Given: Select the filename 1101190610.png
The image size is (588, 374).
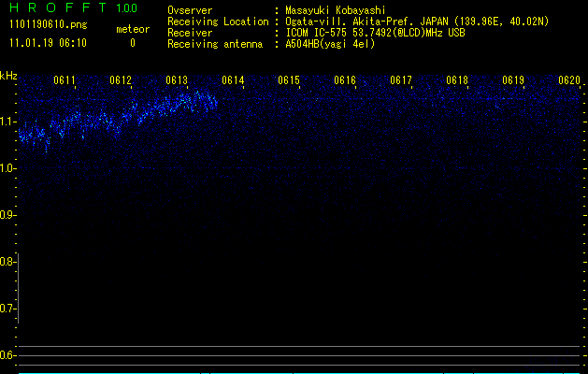Looking at the screenshot, I should 49,24.
